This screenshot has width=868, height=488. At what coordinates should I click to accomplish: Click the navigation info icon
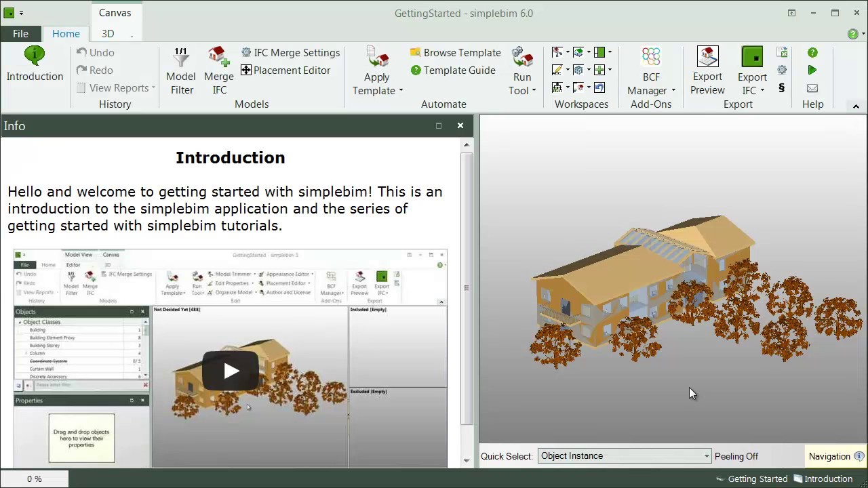coord(859,457)
